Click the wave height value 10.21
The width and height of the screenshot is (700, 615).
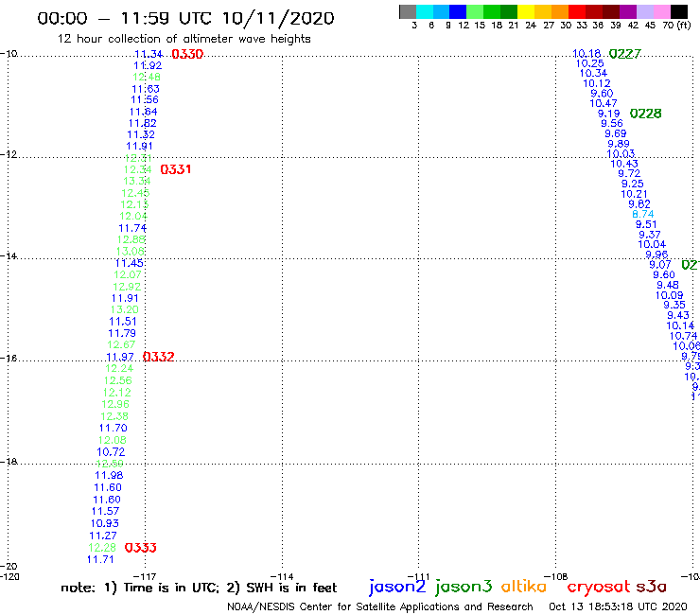click(x=634, y=194)
